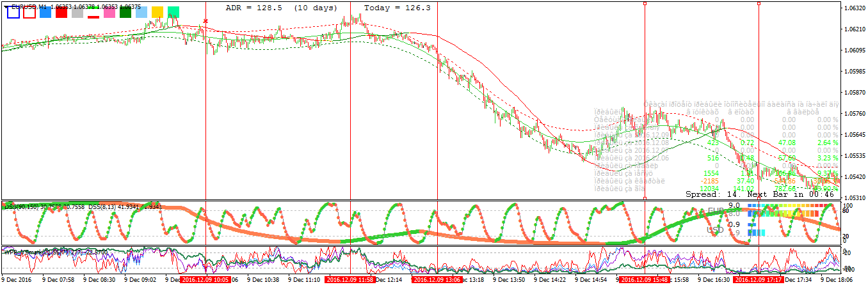Select the solid red color square
Viewport: 868px width, 287px height.
click(x=61, y=12)
